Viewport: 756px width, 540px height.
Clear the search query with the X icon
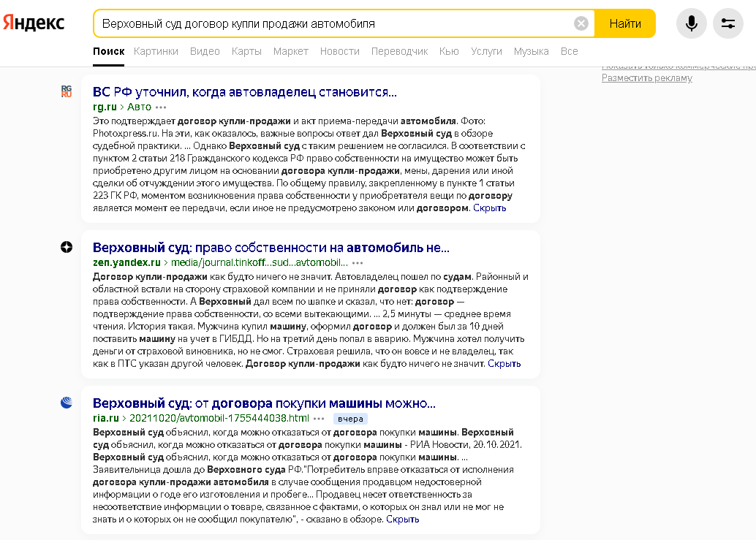coord(581,23)
